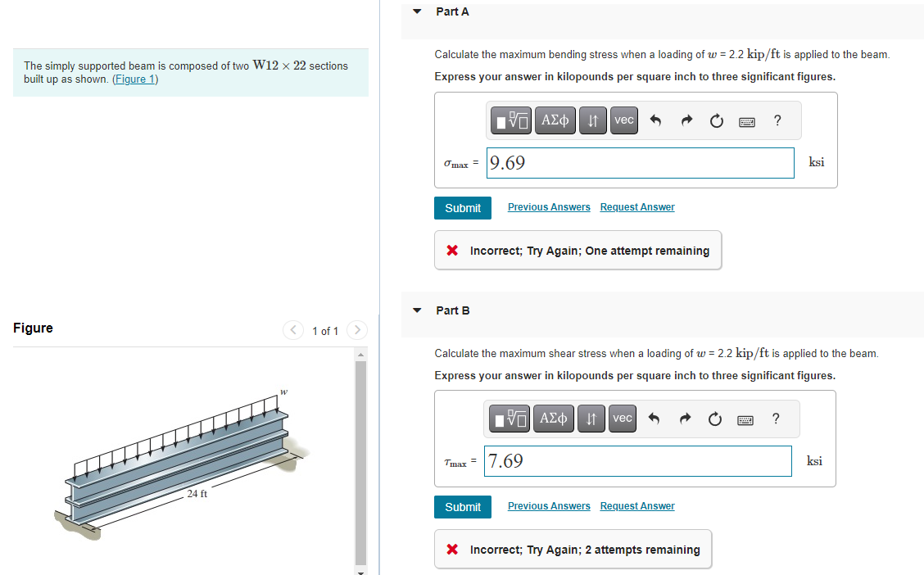Image resolution: width=924 pixels, height=575 pixels.
Task: Click the Part B incorrect feedback message
Action: (x=573, y=549)
